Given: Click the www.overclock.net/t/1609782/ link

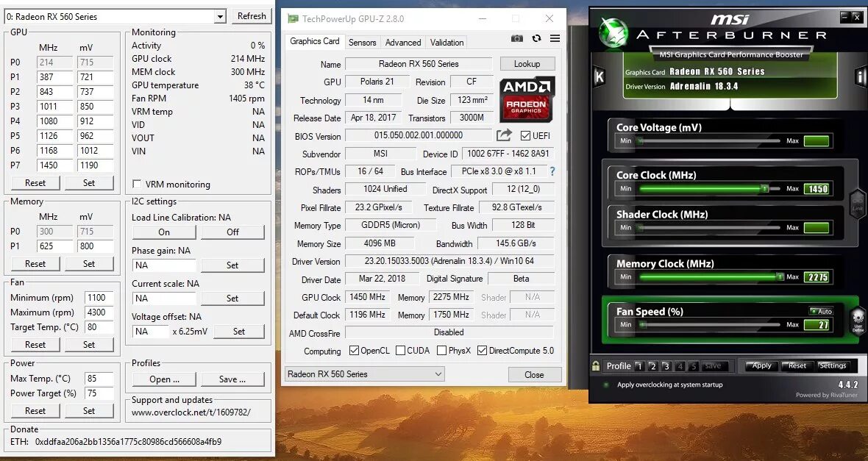Looking at the screenshot, I should tap(191, 412).
